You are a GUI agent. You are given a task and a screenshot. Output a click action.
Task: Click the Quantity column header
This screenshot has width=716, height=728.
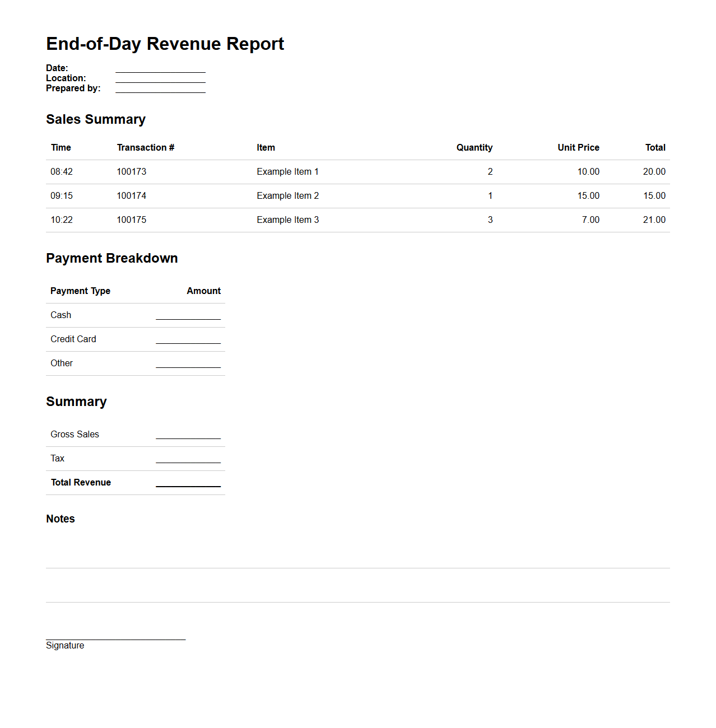click(475, 147)
